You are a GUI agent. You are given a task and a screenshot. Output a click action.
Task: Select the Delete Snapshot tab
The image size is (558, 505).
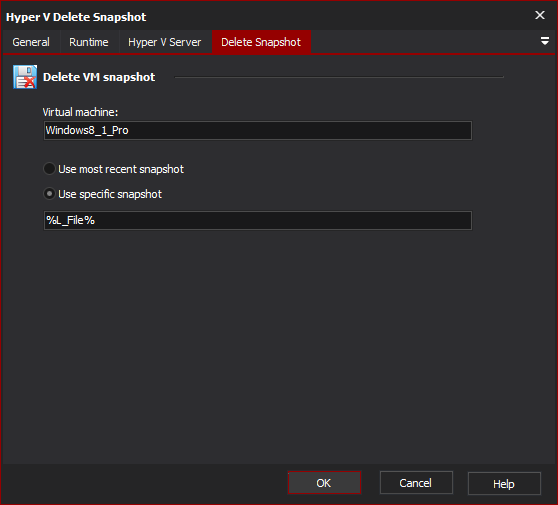click(261, 42)
